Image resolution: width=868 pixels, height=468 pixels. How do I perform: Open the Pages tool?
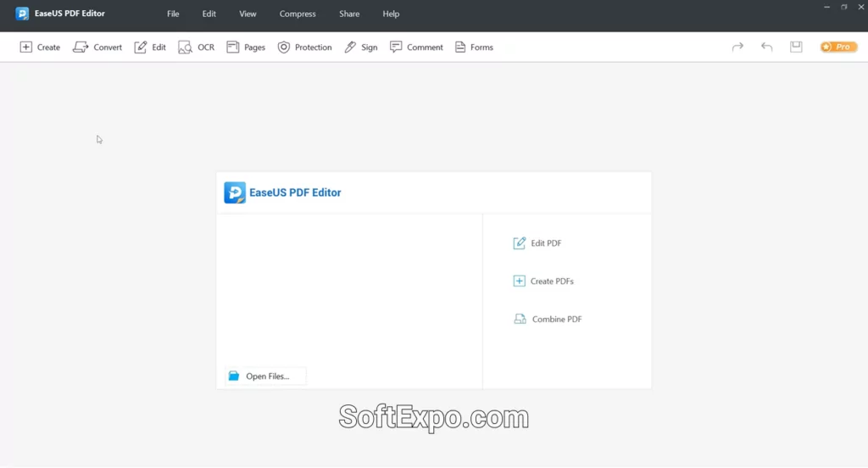pos(246,47)
